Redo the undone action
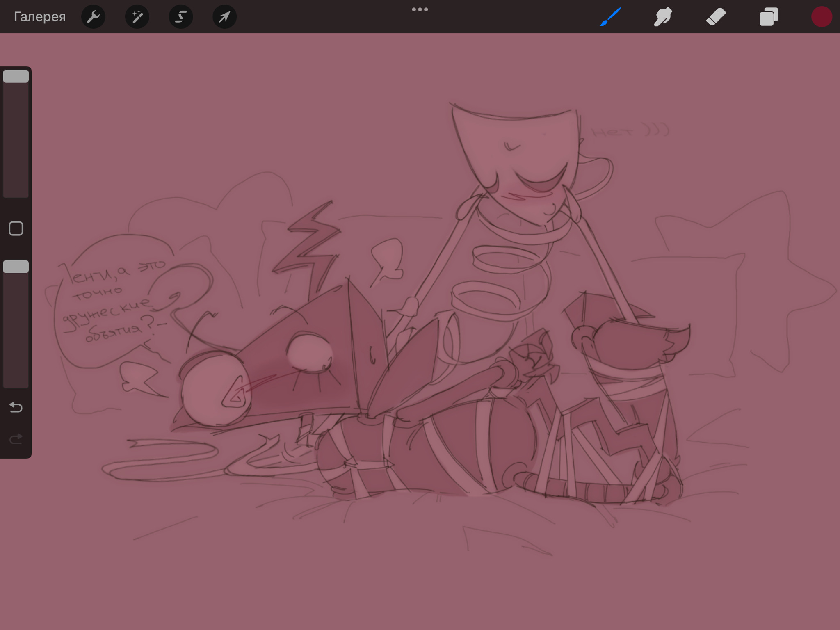 click(16, 439)
